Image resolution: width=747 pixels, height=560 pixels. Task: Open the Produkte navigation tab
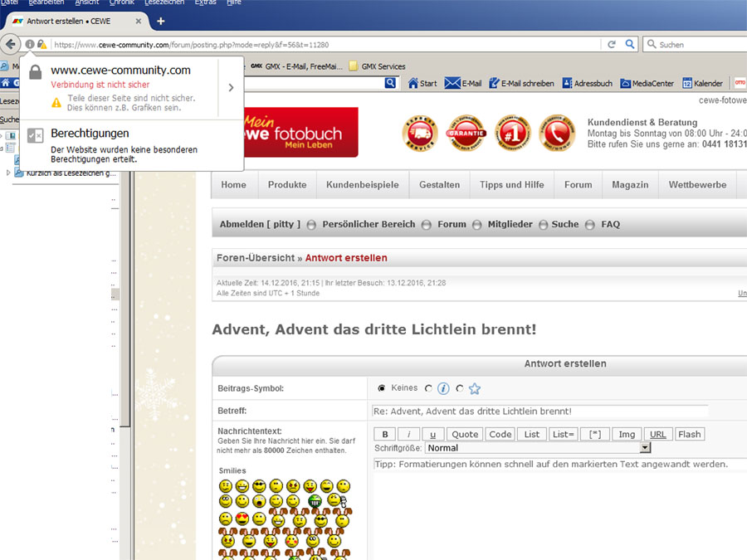287,185
